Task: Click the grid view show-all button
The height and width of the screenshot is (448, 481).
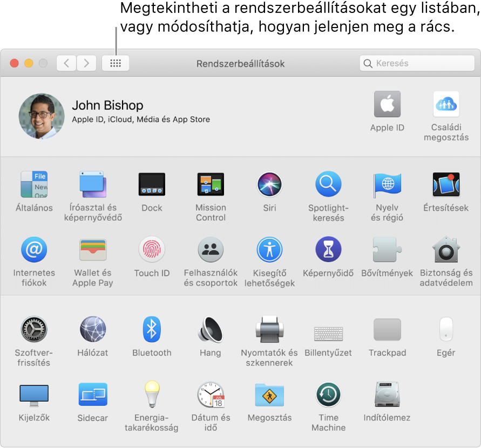Action: [x=116, y=63]
